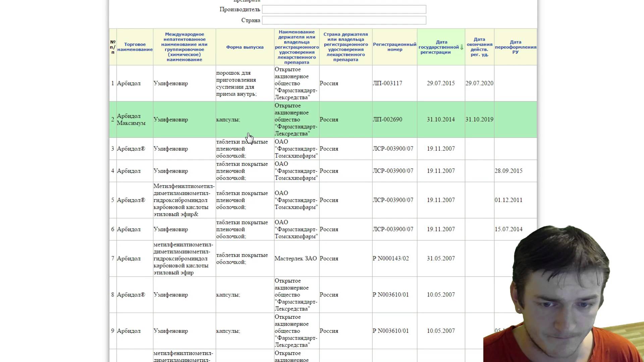
Task: Click Арбидол® trade name in row 8
Action: click(131, 295)
